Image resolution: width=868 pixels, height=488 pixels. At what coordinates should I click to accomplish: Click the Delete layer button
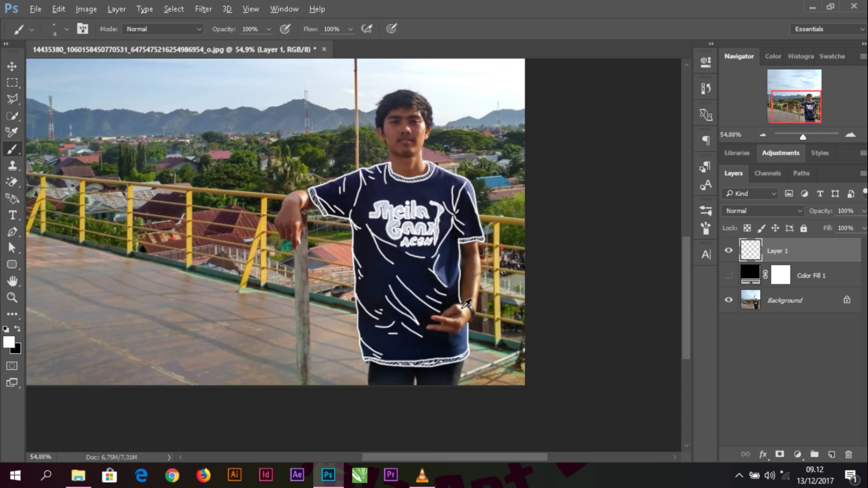[x=848, y=454]
